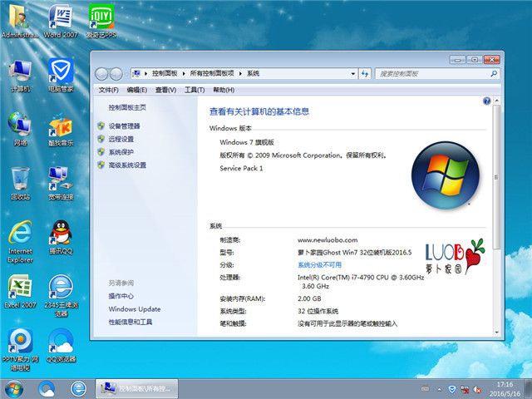Show hidden tray icons arrow

click(440, 390)
